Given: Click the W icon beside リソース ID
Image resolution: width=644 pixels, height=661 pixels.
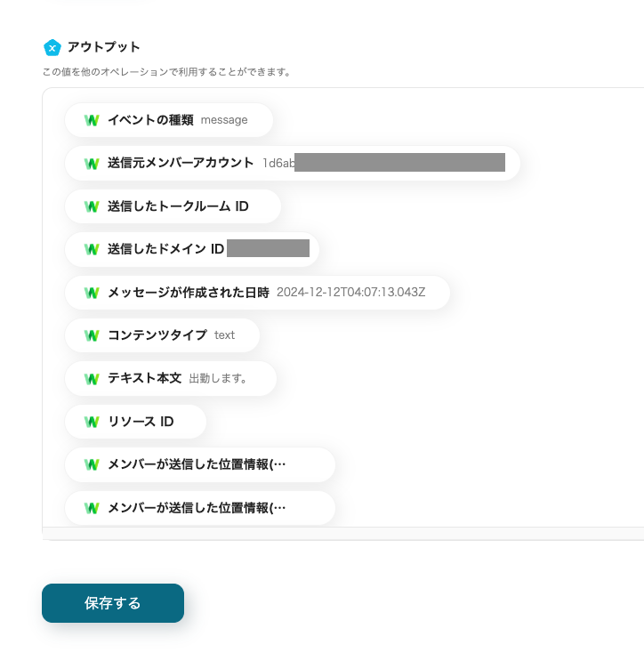Looking at the screenshot, I should 91,422.
